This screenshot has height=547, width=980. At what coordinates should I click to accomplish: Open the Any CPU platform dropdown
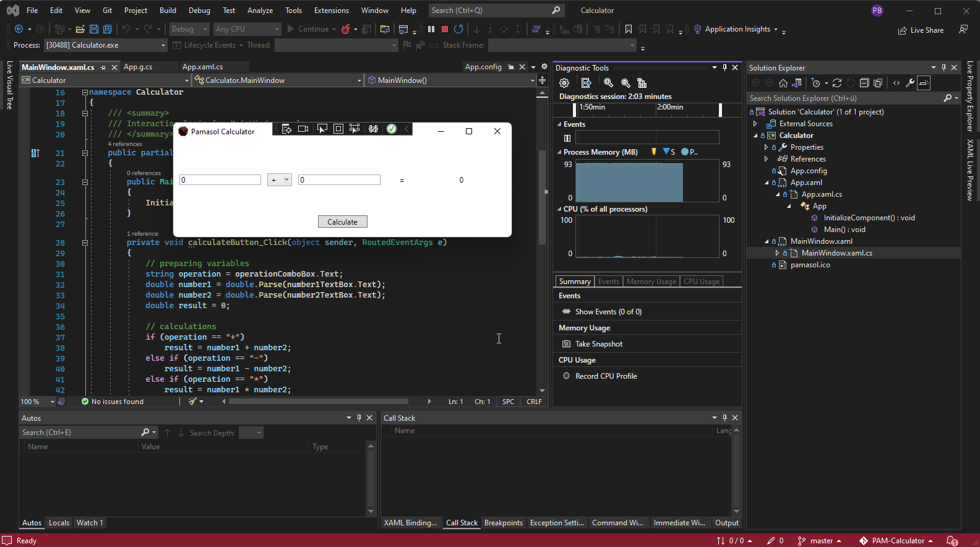tap(247, 29)
